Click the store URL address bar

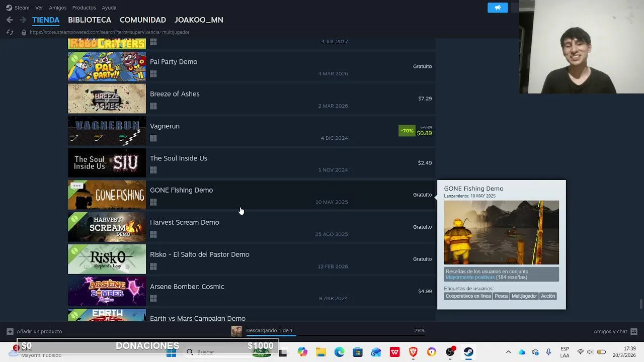tap(110, 32)
